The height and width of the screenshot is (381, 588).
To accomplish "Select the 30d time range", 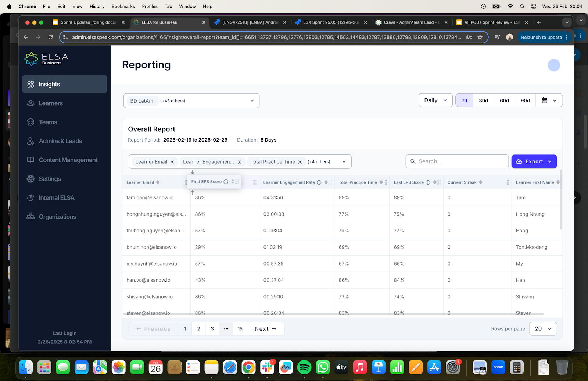I will coord(483,100).
